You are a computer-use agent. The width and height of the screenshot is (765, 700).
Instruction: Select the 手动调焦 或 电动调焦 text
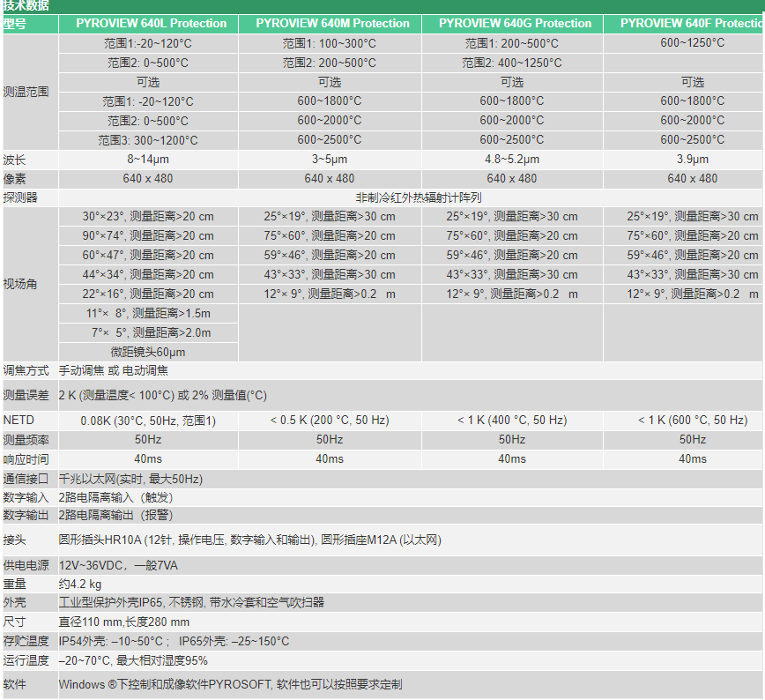[x=113, y=370]
